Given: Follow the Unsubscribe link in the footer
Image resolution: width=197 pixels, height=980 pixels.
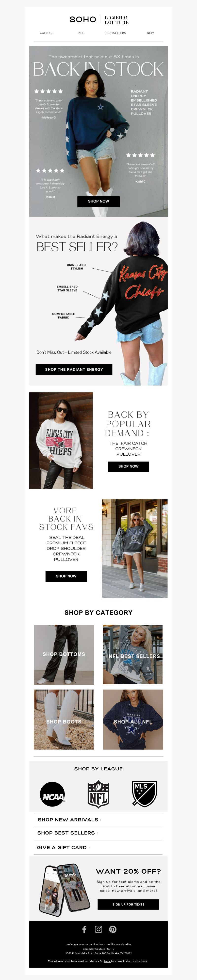Looking at the screenshot, I should coord(123,944).
